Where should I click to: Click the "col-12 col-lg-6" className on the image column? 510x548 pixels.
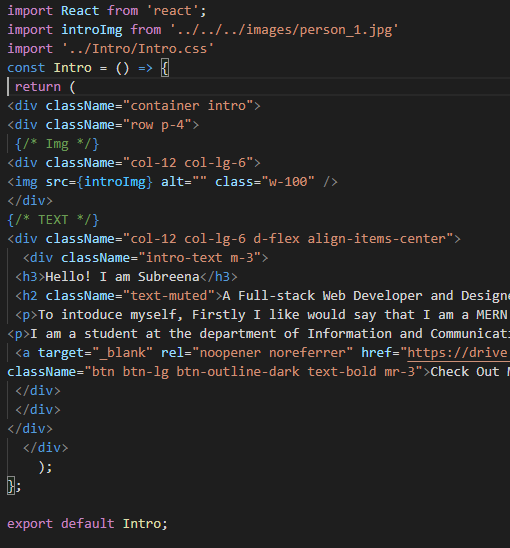[x=188, y=163]
